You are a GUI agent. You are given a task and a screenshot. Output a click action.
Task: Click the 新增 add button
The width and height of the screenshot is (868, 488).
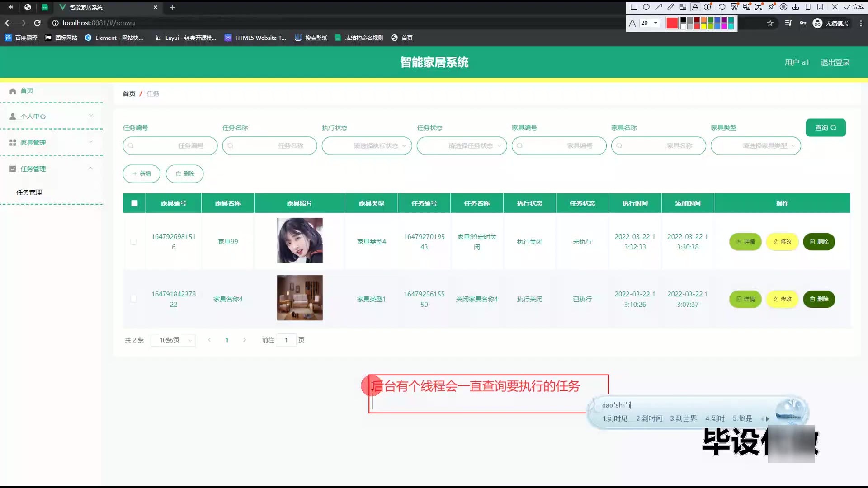(142, 174)
